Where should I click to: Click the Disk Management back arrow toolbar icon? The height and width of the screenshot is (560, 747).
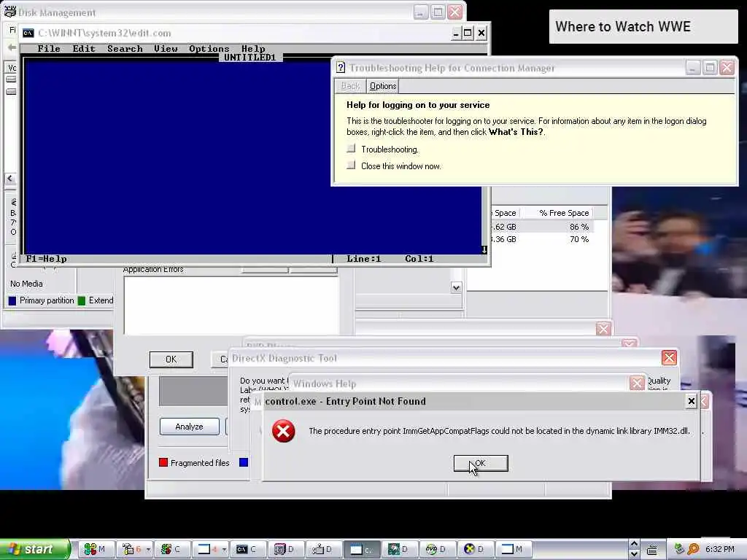coord(12,47)
